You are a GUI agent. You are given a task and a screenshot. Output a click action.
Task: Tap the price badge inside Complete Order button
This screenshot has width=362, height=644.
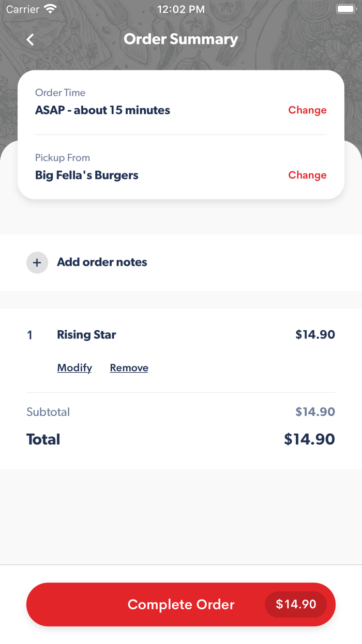[296, 604]
